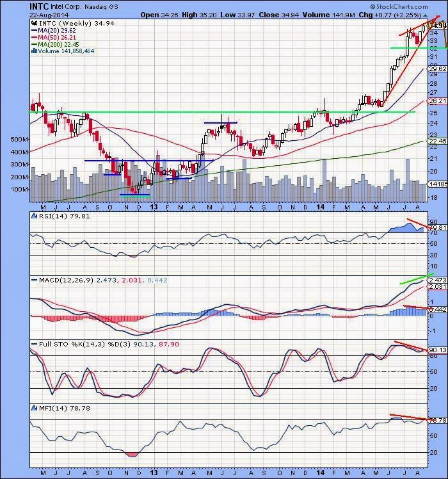The width and height of the screenshot is (448, 479).
Task: Click the 22.45 price tag on right axis
Action: pyautogui.click(x=438, y=141)
